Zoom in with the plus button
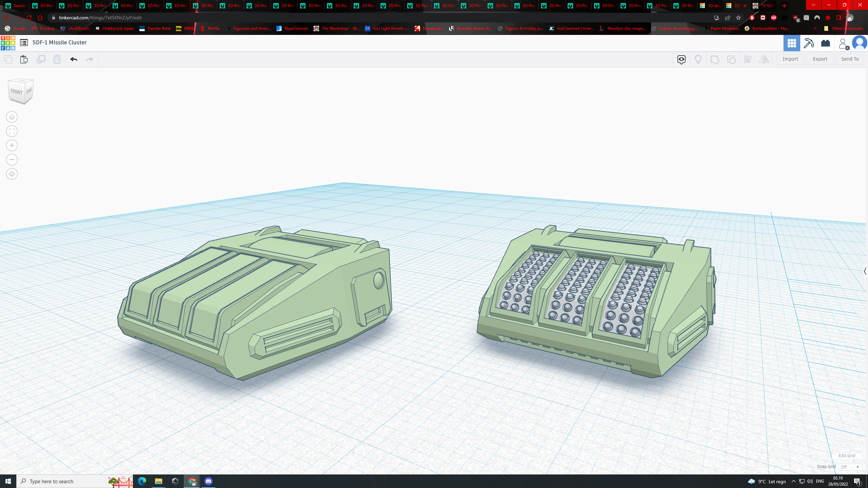 tap(12, 145)
